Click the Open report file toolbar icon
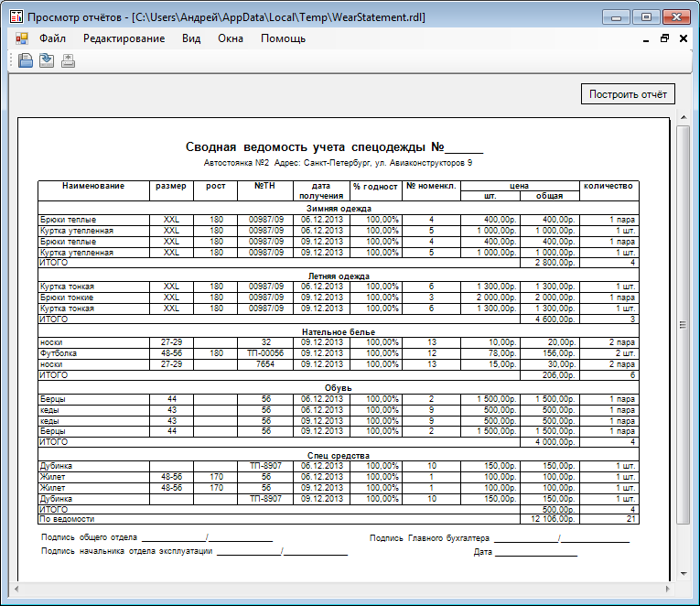This screenshot has height=606, width=700. coord(26,60)
